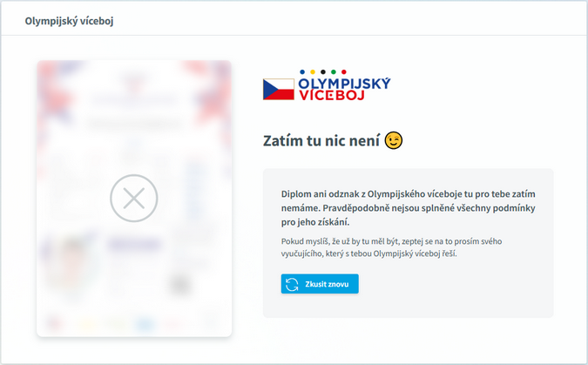Click the Zkusit znovu button
588x365 pixels.
coord(320,284)
